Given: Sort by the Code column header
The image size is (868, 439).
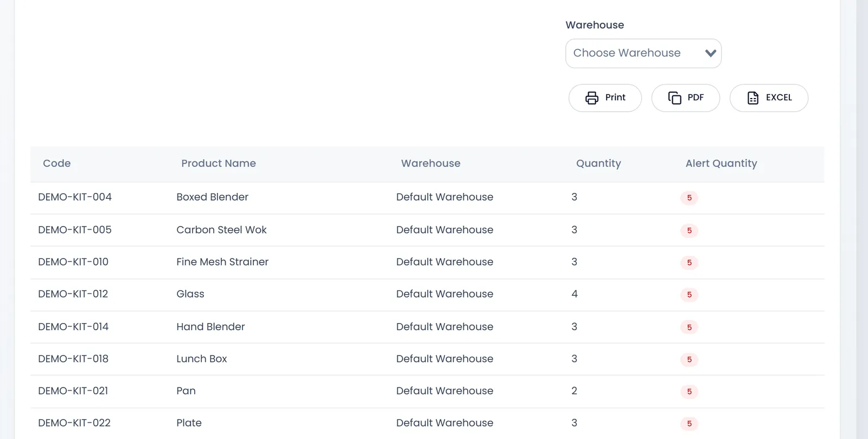Looking at the screenshot, I should click(57, 164).
